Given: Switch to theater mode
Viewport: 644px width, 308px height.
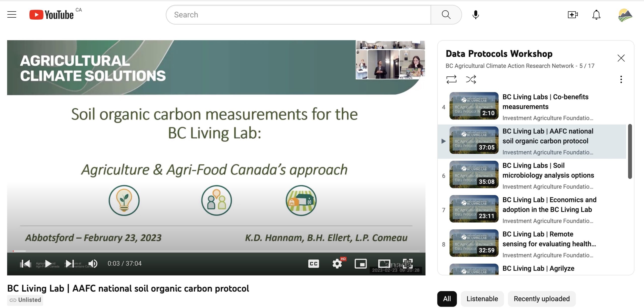Looking at the screenshot, I should click(384, 263).
